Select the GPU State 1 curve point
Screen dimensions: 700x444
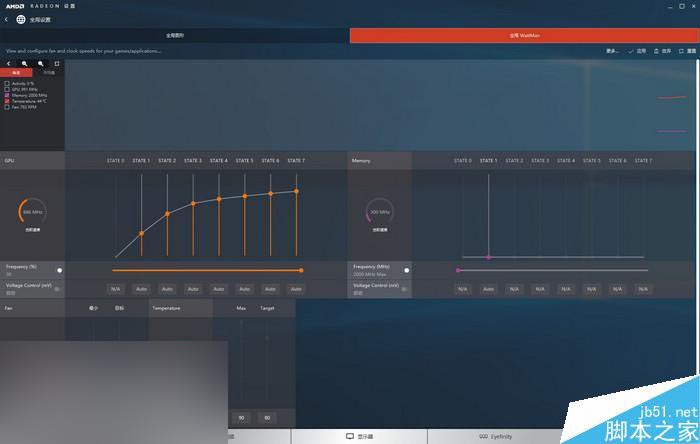tap(142, 233)
